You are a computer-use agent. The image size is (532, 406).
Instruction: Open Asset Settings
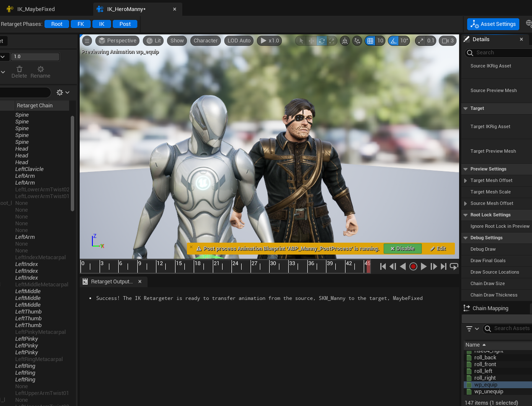click(x=493, y=24)
